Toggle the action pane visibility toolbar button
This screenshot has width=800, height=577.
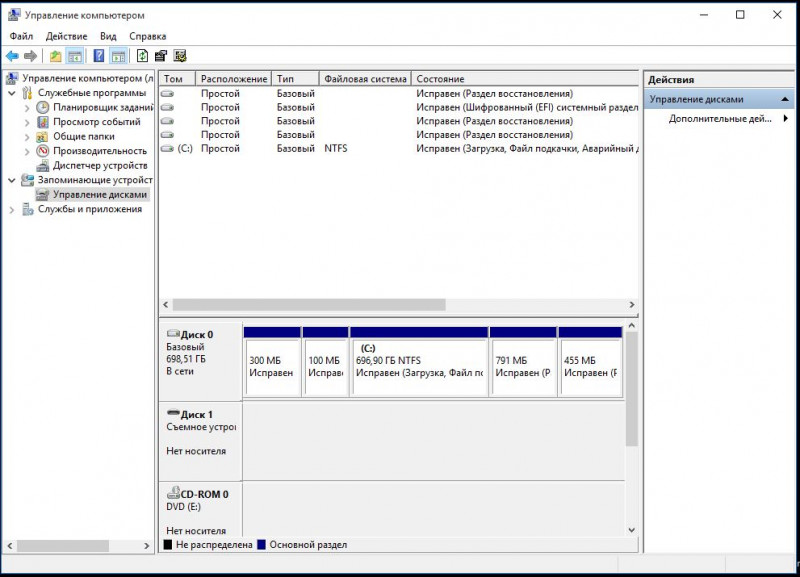click(x=118, y=56)
